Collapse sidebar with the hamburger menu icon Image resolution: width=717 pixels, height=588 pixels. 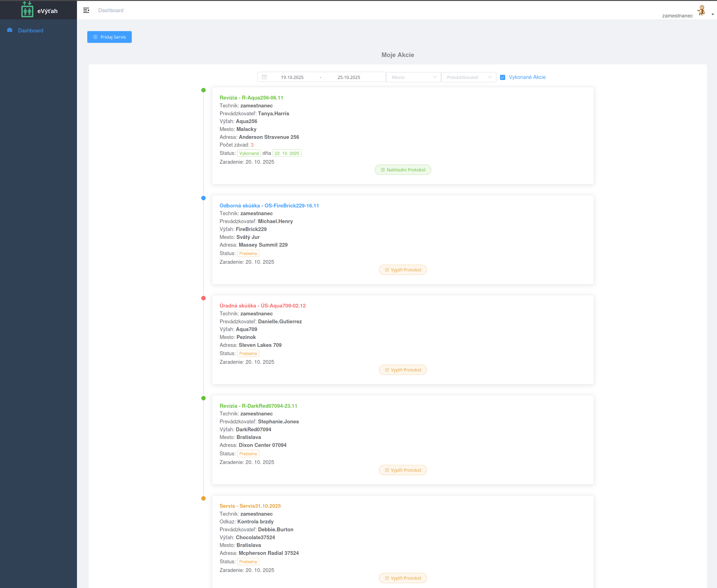coord(86,11)
